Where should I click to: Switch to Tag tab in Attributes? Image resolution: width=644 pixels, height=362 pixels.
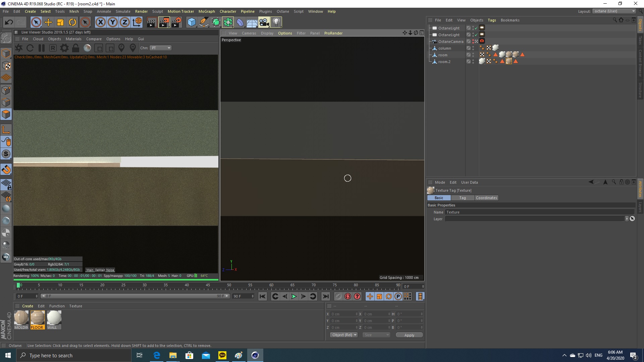463,198
